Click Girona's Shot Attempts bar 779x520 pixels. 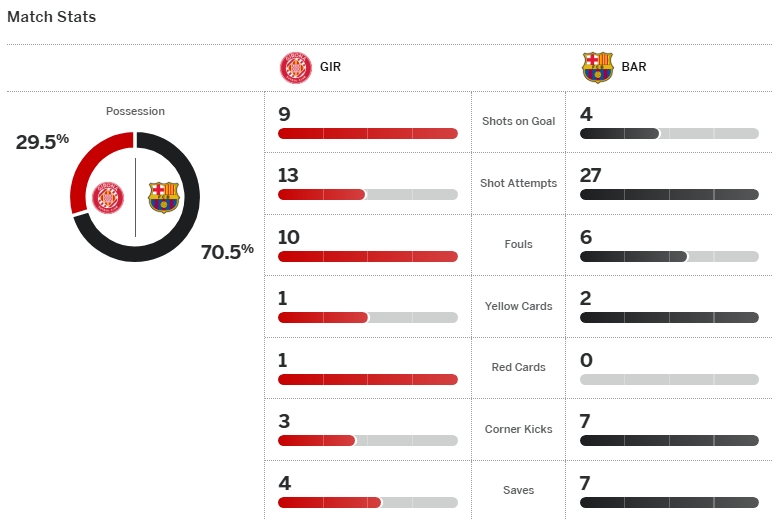367,194
